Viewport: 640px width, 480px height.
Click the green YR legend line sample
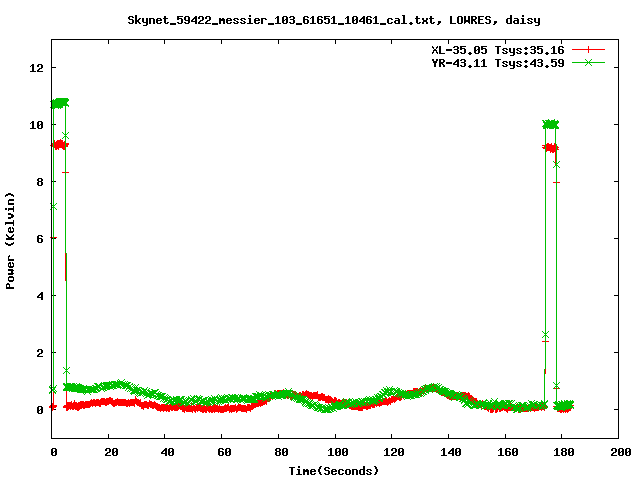588,62
